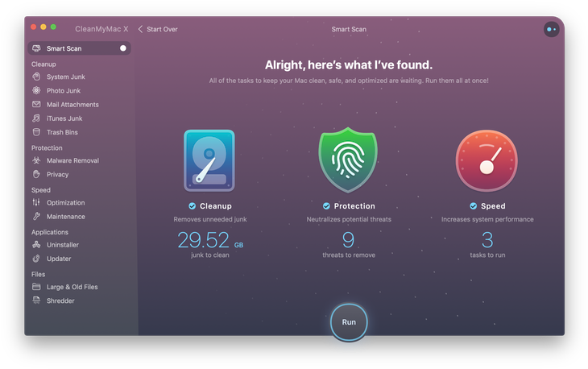Select System Junk in sidebar

(x=65, y=77)
